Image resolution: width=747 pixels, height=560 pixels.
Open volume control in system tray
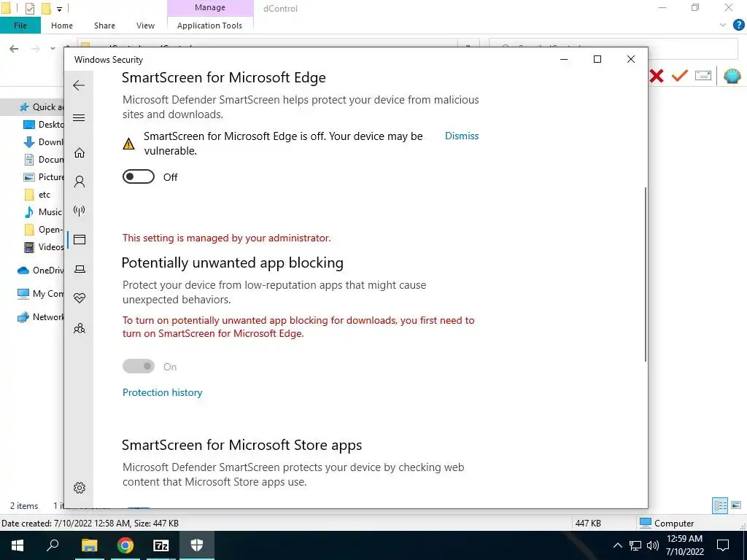[x=653, y=545]
